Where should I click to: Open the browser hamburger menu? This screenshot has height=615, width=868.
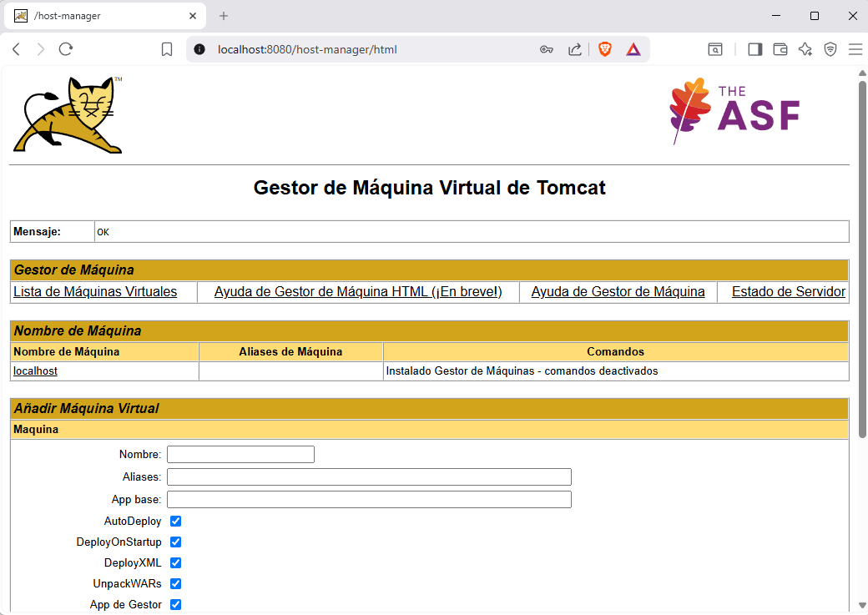855,49
